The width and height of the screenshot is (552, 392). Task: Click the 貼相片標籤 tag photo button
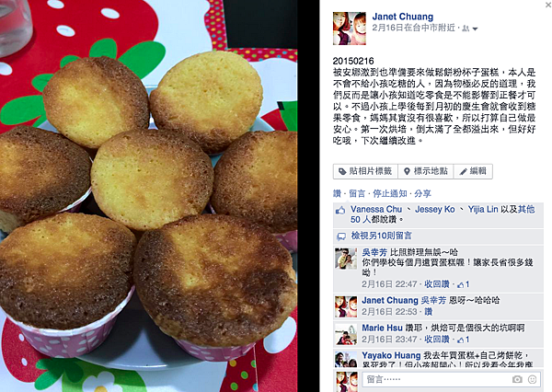pyautogui.click(x=365, y=171)
